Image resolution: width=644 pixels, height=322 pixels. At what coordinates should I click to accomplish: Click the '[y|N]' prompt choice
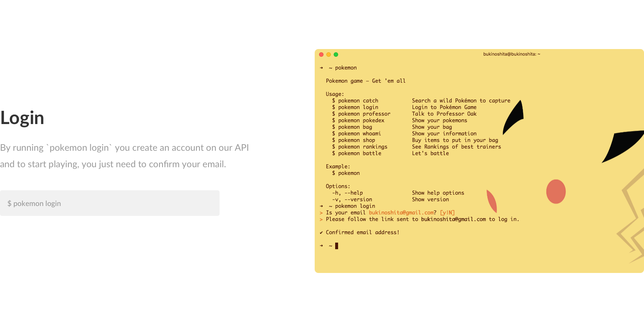click(447, 213)
